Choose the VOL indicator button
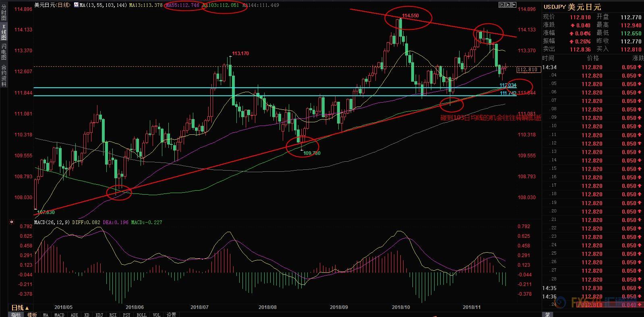644x317 pixels. 157,315
